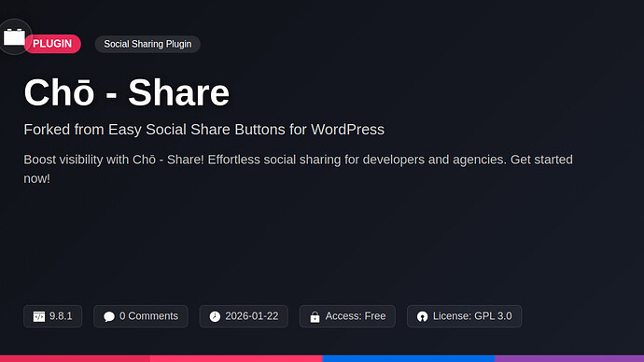
Task: Click the License: GPL 3.0 text
Action: pos(472,316)
